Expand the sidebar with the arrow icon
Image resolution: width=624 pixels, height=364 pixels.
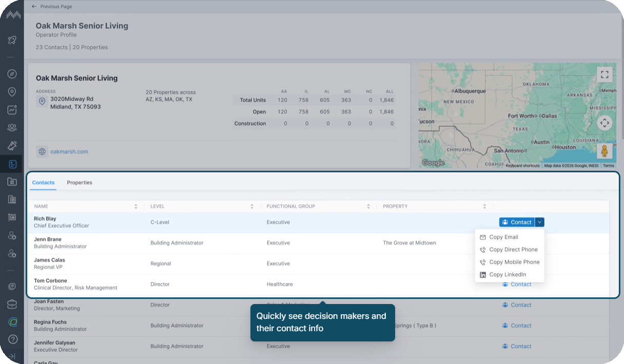[x=12, y=356]
